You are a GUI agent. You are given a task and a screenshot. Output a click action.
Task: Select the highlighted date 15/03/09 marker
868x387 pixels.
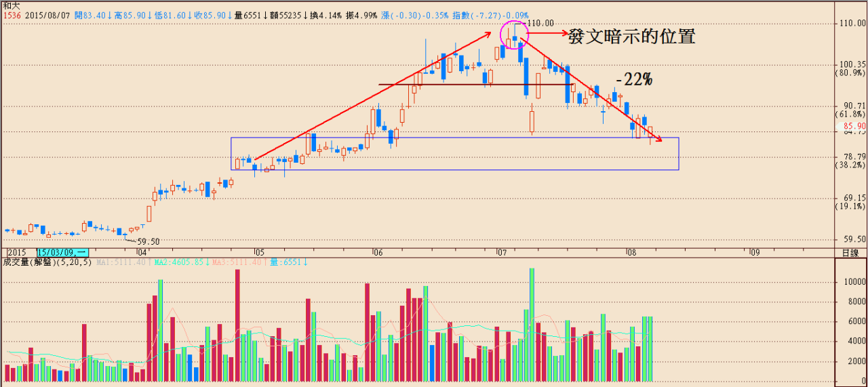[61, 253]
